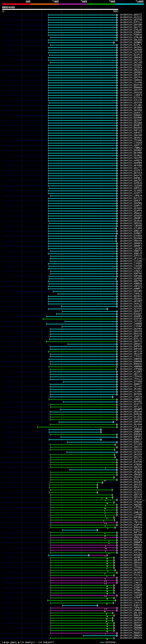Viewport: 146px width, 644px height.
Task: Select the UniRef100_Q45W81 label
Action: tap(131, 42)
